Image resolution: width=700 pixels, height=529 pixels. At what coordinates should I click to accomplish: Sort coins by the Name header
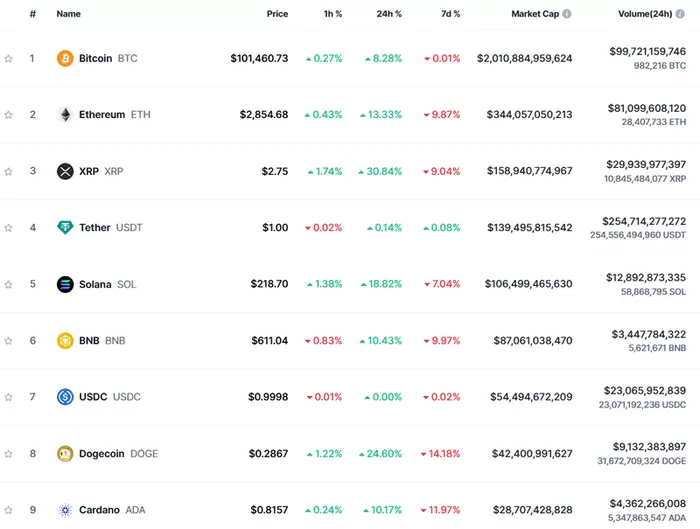69,14
